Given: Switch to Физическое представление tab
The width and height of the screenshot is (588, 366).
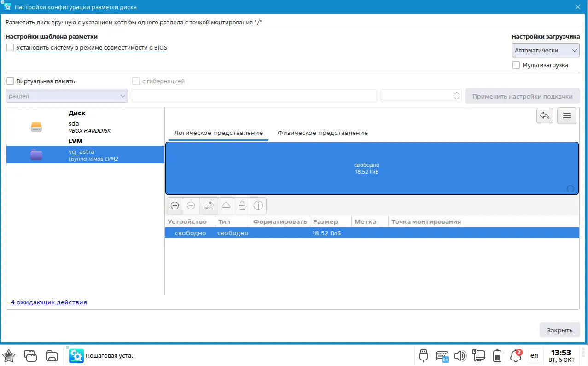Looking at the screenshot, I should pos(323,133).
